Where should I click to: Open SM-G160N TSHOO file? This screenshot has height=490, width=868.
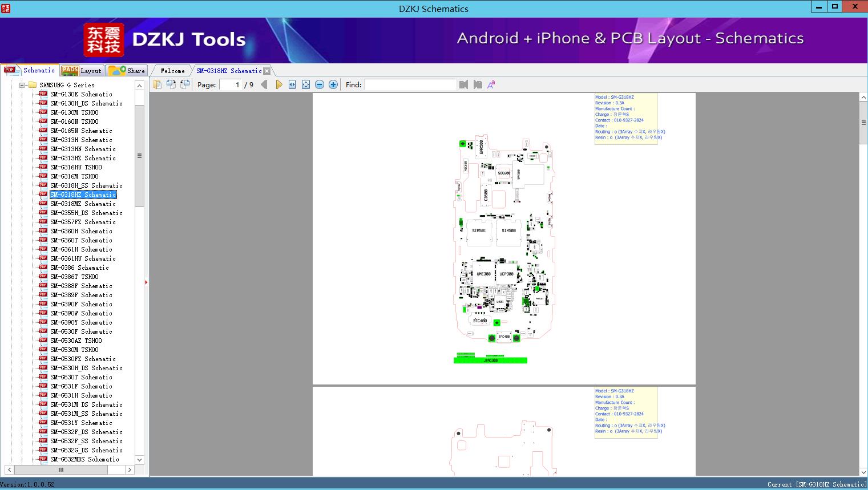click(x=74, y=122)
